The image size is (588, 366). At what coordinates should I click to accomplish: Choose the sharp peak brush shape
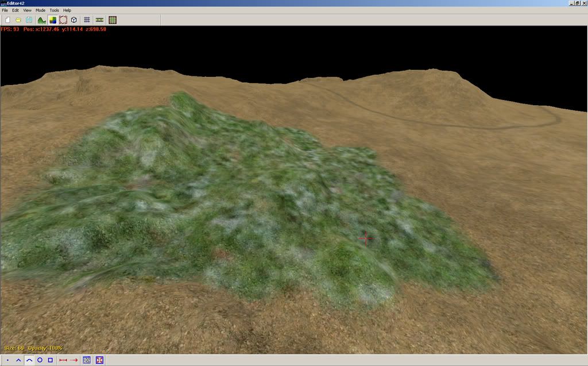point(18,360)
